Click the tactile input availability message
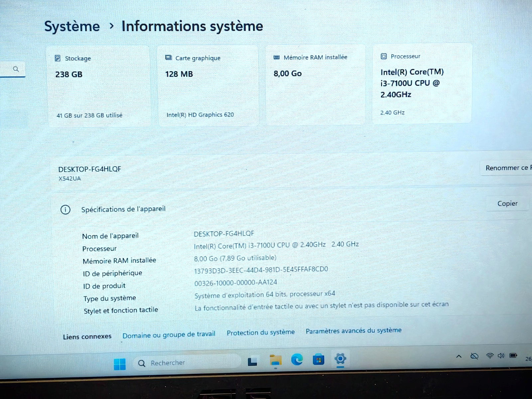The width and height of the screenshot is (532, 399). pos(322,306)
